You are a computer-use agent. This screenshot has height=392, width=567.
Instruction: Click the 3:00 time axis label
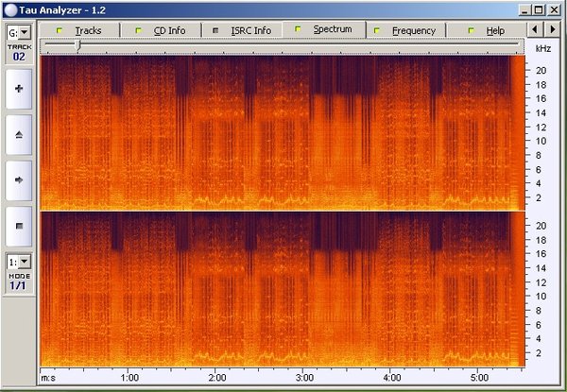tap(304, 378)
